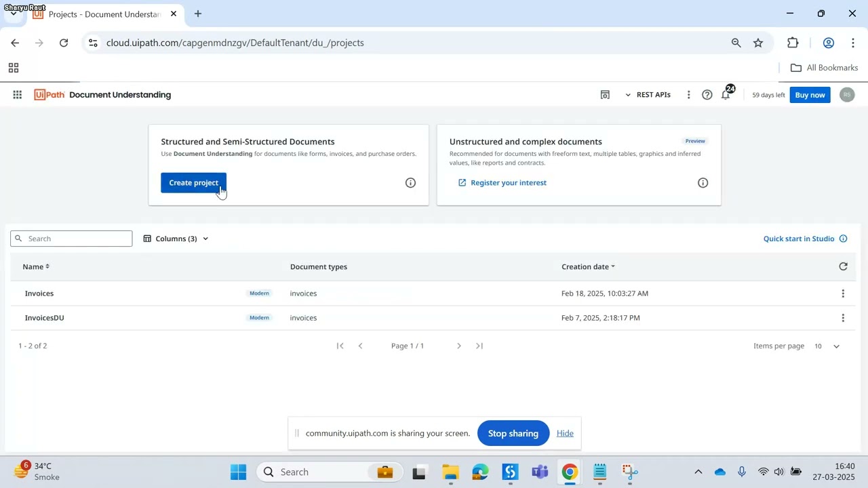Image resolution: width=868 pixels, height=488 pixels.
Task: Click the taskbar Search box
Action: (330, 472)
